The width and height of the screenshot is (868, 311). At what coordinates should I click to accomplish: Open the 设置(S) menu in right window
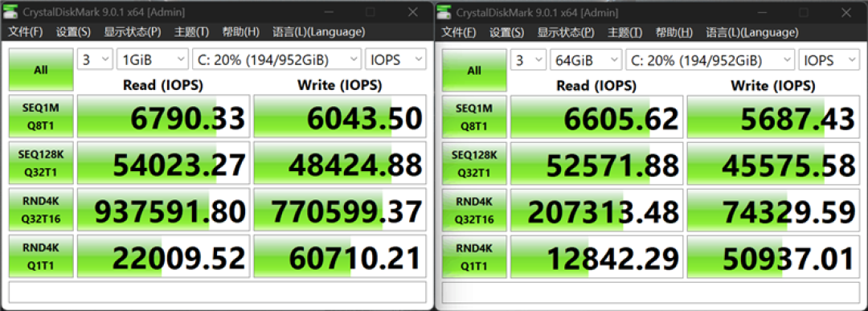pyautogui.click(x=506, y=31)
